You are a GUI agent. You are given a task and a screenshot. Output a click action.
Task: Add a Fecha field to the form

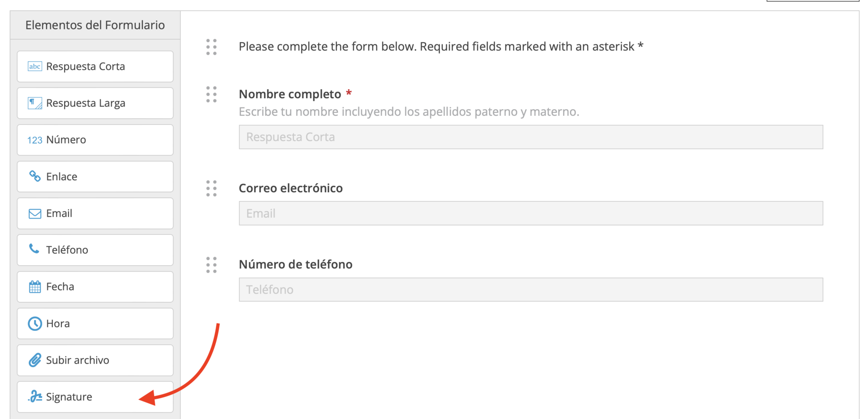pyautogui.click(x=95, y=286)
